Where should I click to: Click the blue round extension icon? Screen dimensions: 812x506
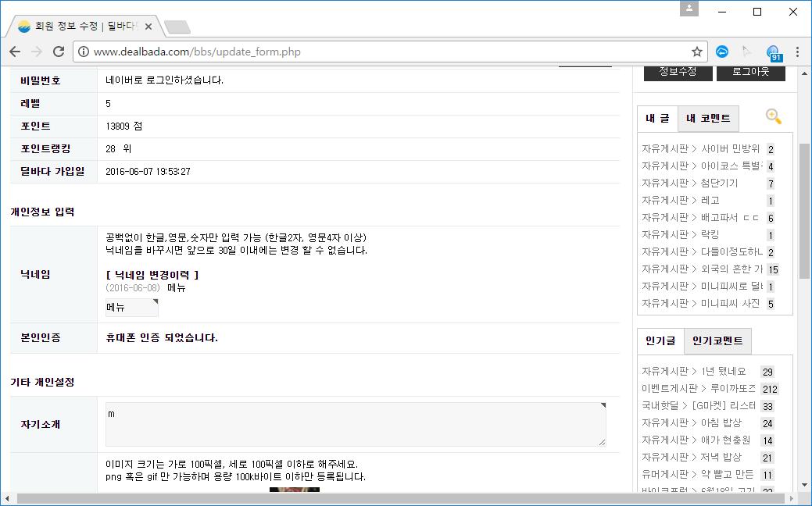coord(723,52)
